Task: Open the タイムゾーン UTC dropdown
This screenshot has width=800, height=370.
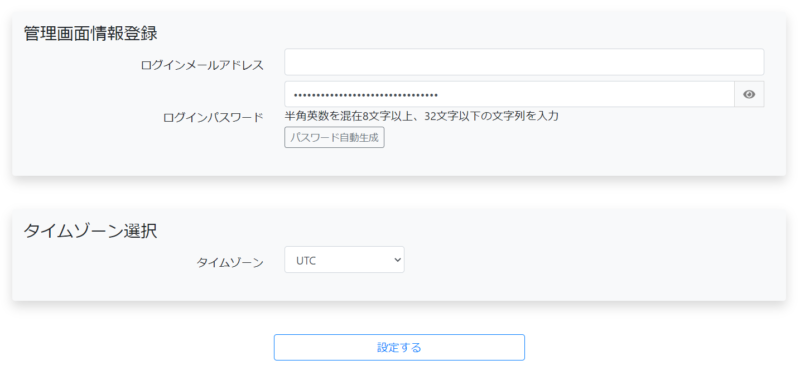Action: coord(344,260)
